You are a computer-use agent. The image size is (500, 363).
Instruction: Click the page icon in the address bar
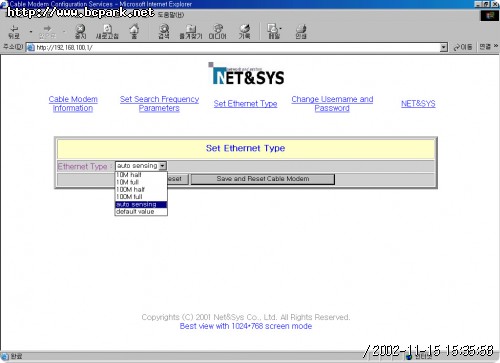pyautogui.click(x=31, y=48)
